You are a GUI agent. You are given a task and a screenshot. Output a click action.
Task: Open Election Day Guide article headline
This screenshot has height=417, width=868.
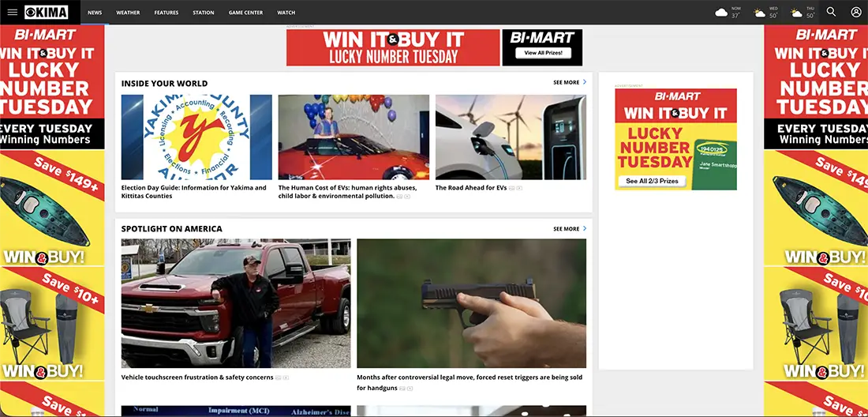pyautogui.click(x=194, y=192)
